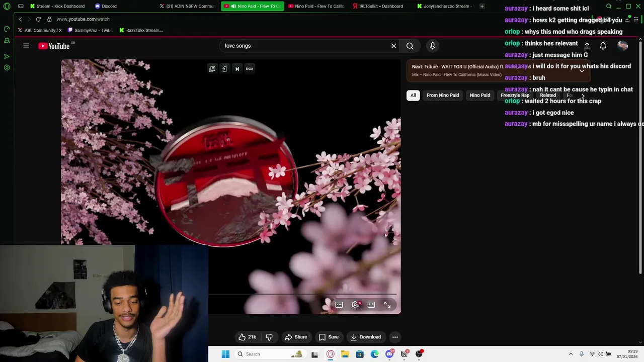Click the arrow-into-box overlay icon
This screenshot has width=644, height=362.
[x=224, y=69]
